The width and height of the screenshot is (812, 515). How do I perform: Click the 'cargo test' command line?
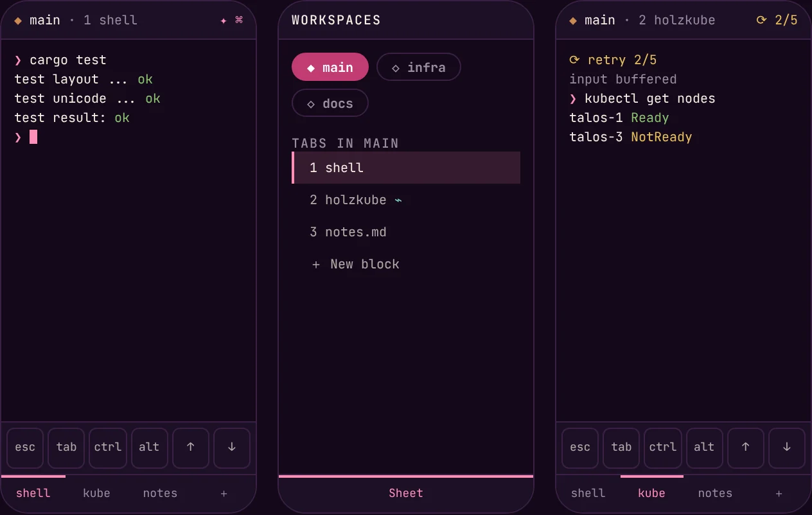pyautogui.click(x=60, y=60)
